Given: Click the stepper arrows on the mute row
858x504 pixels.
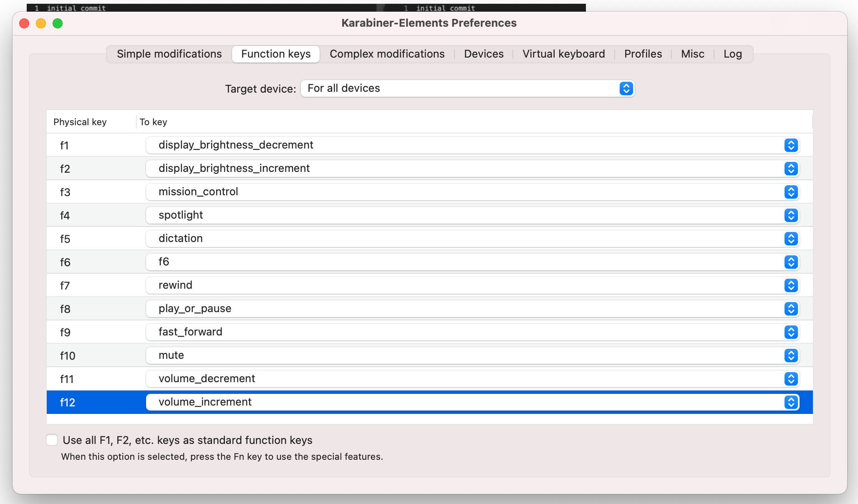Looking at the screenshot, I should [791, 355].
